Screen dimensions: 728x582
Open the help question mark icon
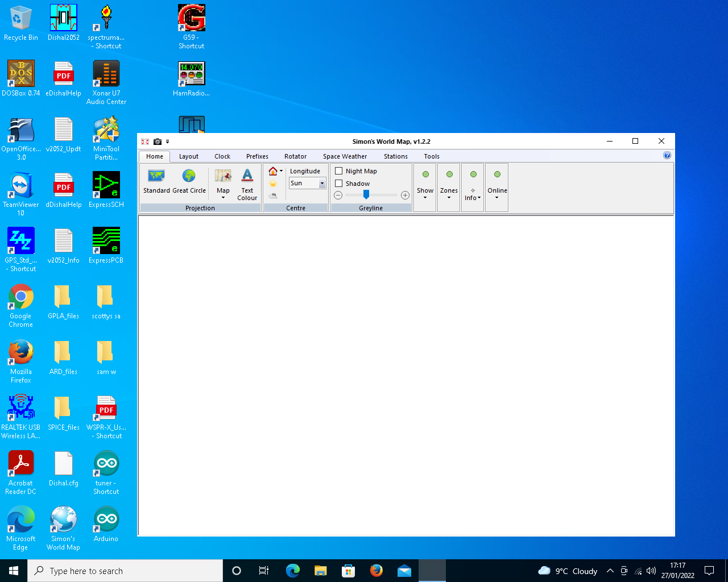click(667, 156)
